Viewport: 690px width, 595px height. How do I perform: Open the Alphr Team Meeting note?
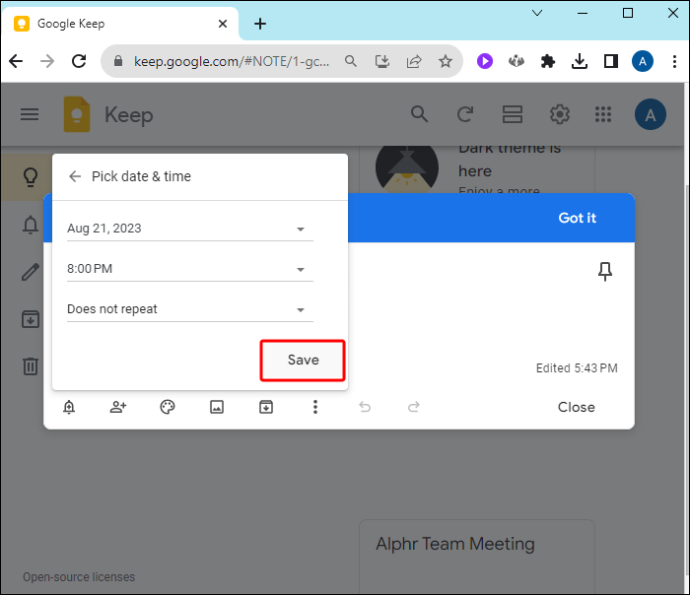pyautogui.click(x=477, y=557)
